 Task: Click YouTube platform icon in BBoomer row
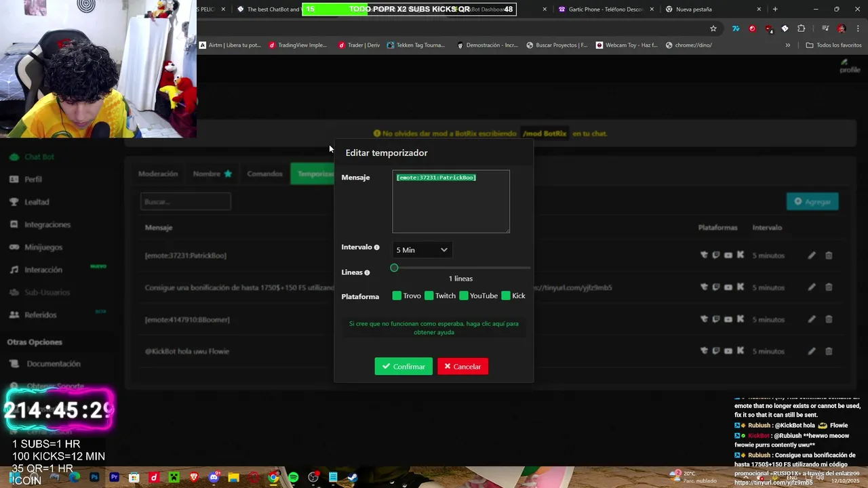click(x=728, y=319)
